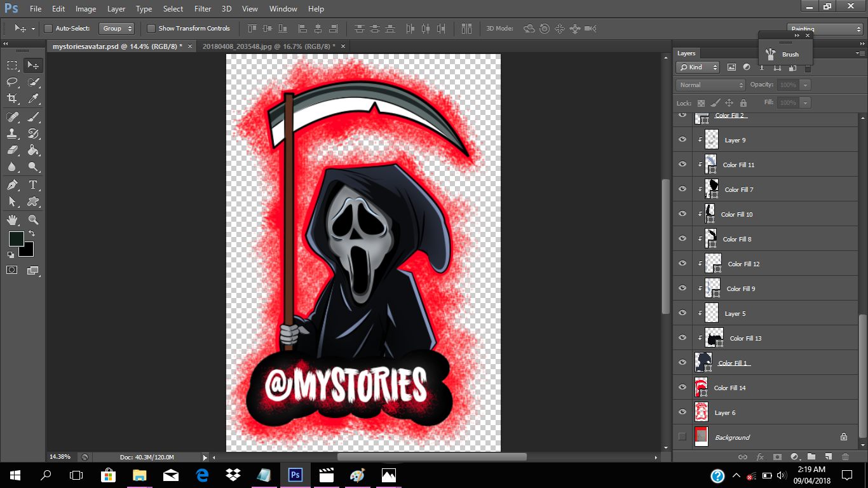
Task: Open the Image menu
Action: coord(86,9)
